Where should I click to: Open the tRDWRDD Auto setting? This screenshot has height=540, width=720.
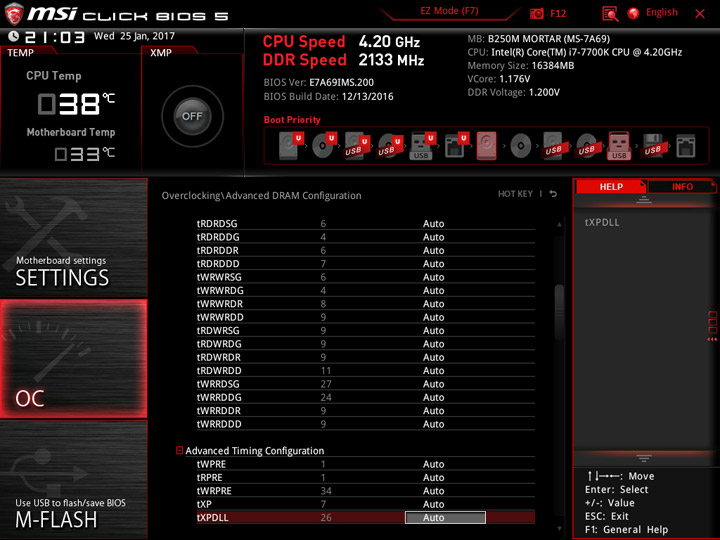[x=433, y=371]
